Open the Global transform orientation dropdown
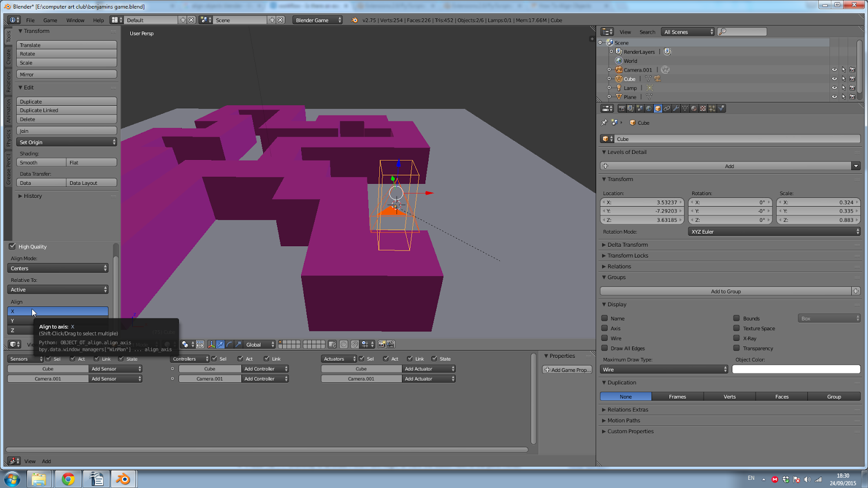The height and width of the screenshot is (488, 868). tap(259, 344)
